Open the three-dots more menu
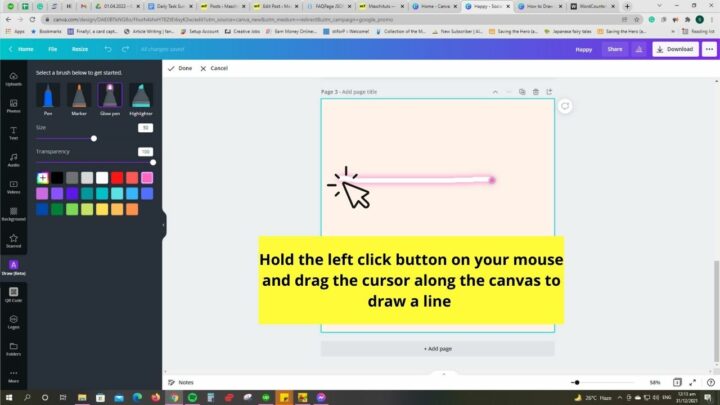This screenshot has width=720, height=405. coord(709,49)
